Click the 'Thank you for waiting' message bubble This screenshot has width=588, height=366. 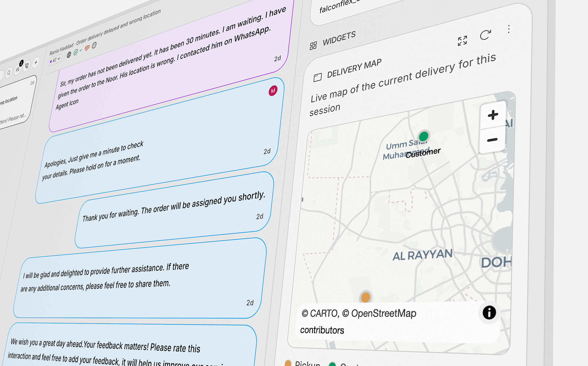click(x=174, y=209)
